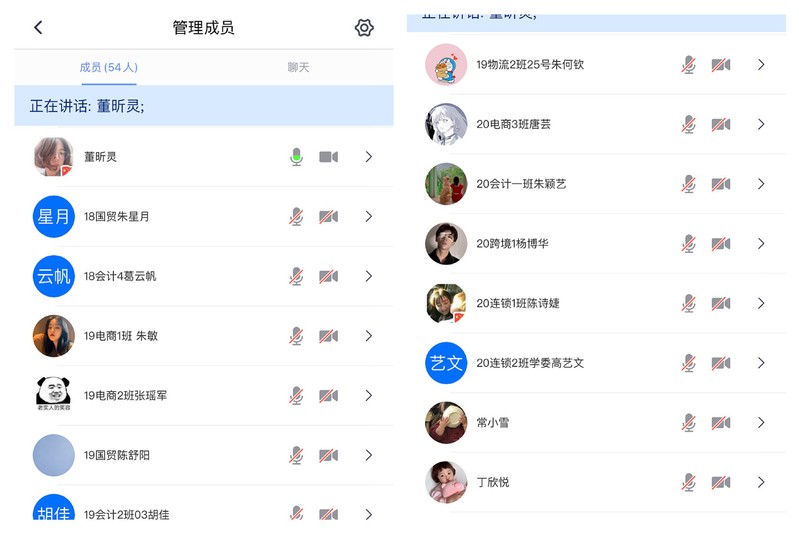Unmute microphone of 18国贸朱星月

tap(296, 217)
